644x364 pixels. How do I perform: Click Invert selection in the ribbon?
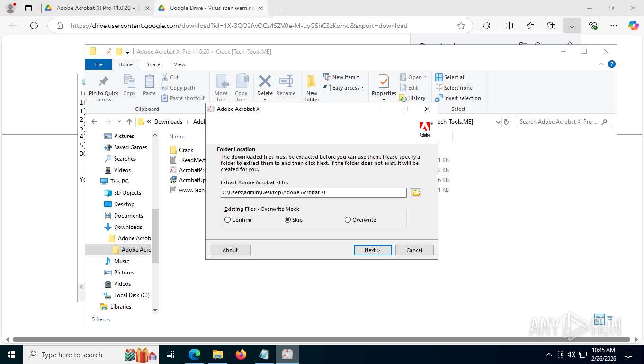coord(458,98)
